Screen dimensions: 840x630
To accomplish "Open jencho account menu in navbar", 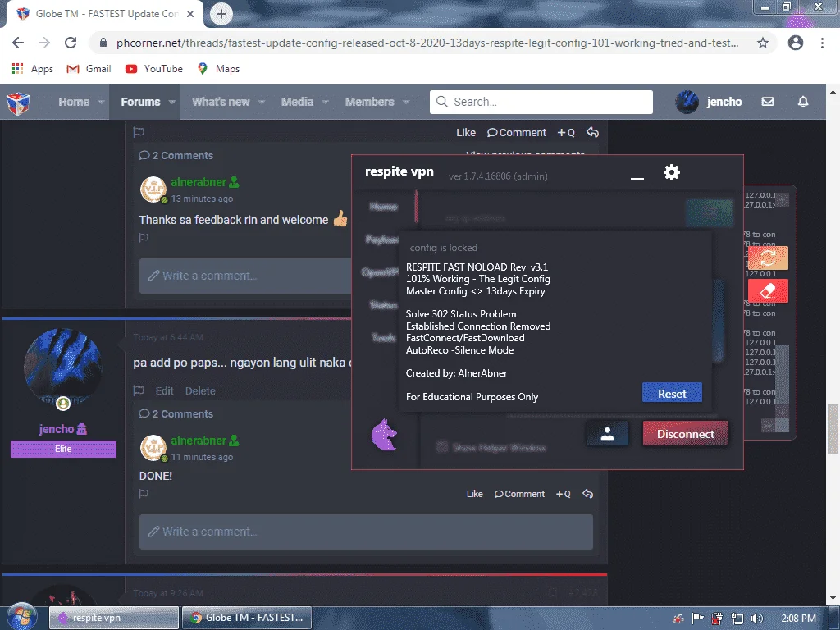I will [709, 102].
